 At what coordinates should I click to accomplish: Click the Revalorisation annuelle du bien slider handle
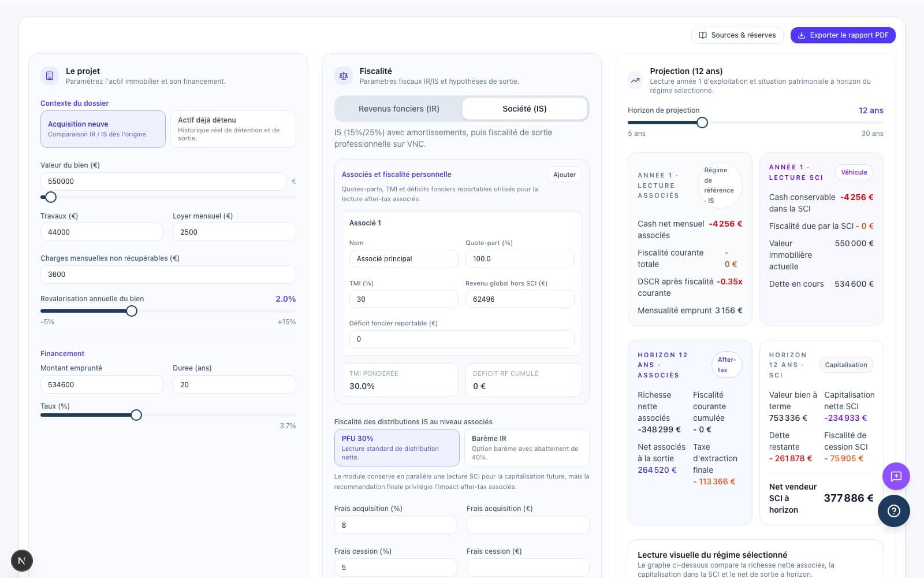[132, 311]
